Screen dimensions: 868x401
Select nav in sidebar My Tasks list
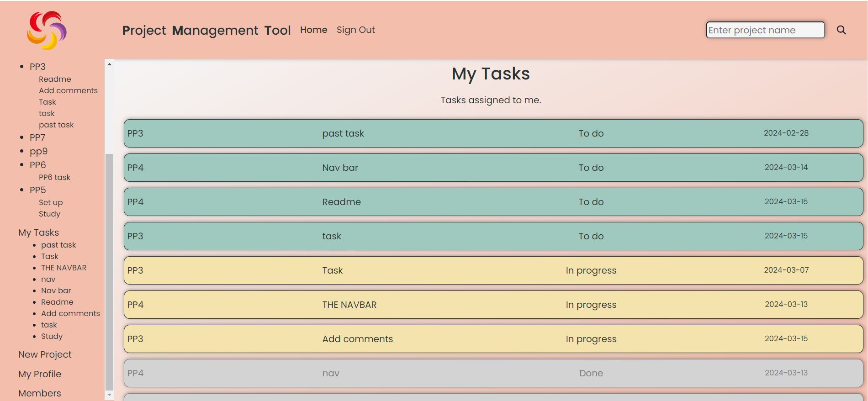pos(48,279)
